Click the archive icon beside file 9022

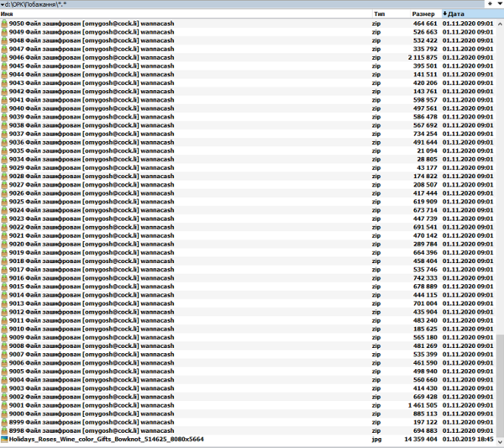[x=4, y=228]
